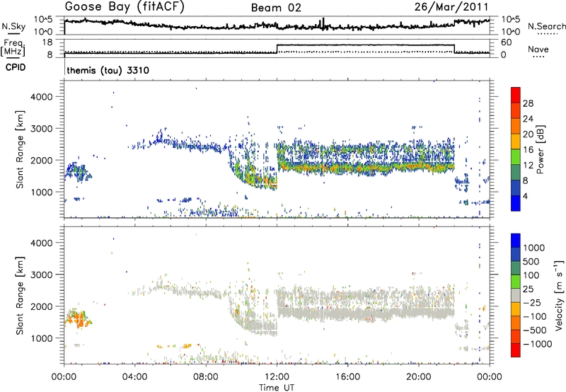Viewport: 566px width, 392px height.
Task: Click the gray segment of Velocity color bar
Action: [516, 295]
